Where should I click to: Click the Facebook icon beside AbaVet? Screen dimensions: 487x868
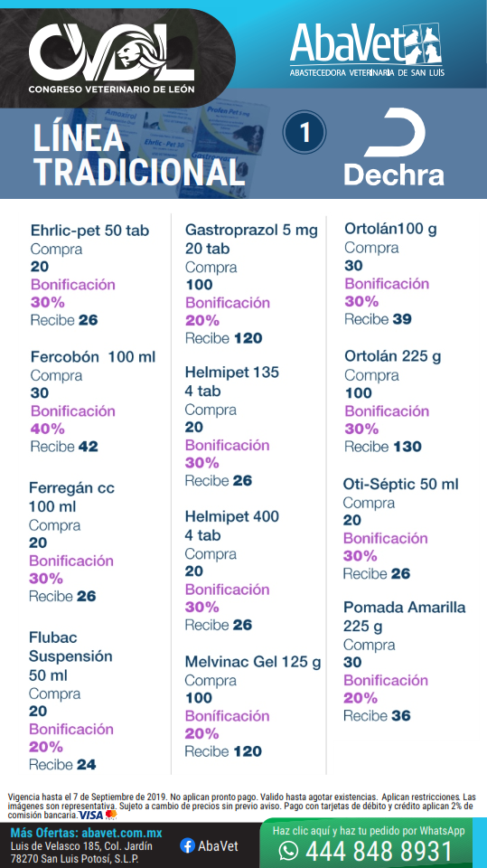[187, 845]
